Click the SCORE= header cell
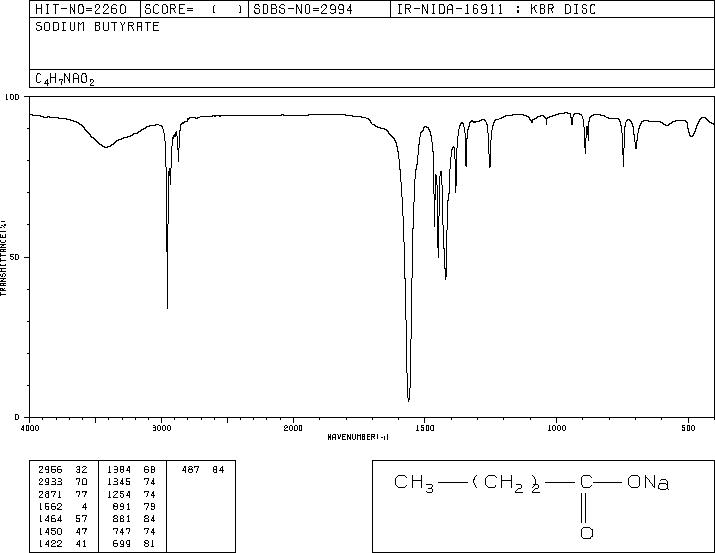This screenshot has height=553, width=715. tap(194, 9)
